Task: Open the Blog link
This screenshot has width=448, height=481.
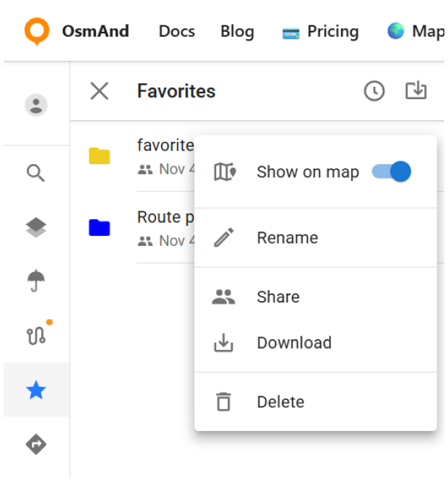Action: tap(237, 32)
